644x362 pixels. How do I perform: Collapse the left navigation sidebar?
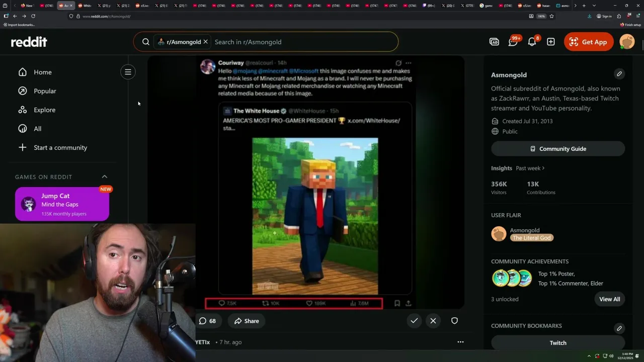[x=128, y=72]
